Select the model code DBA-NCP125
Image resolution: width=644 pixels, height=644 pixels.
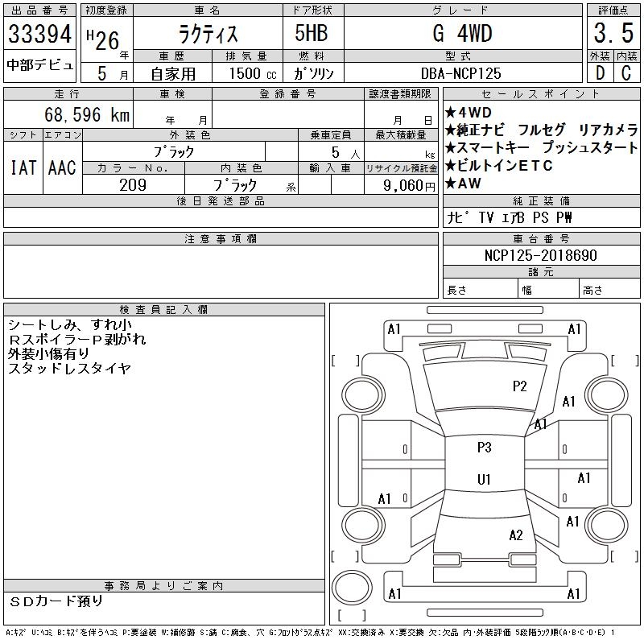[x=462, y=73]
